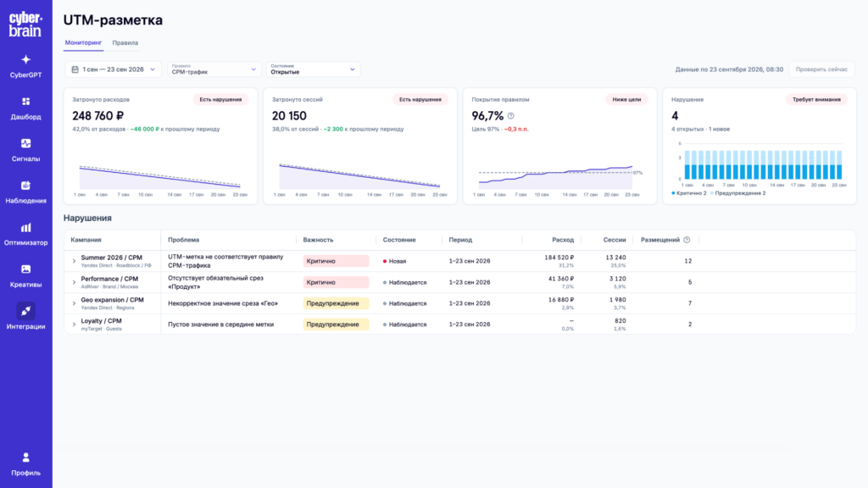Go to the Дашборд grid icon

point(26,102)
